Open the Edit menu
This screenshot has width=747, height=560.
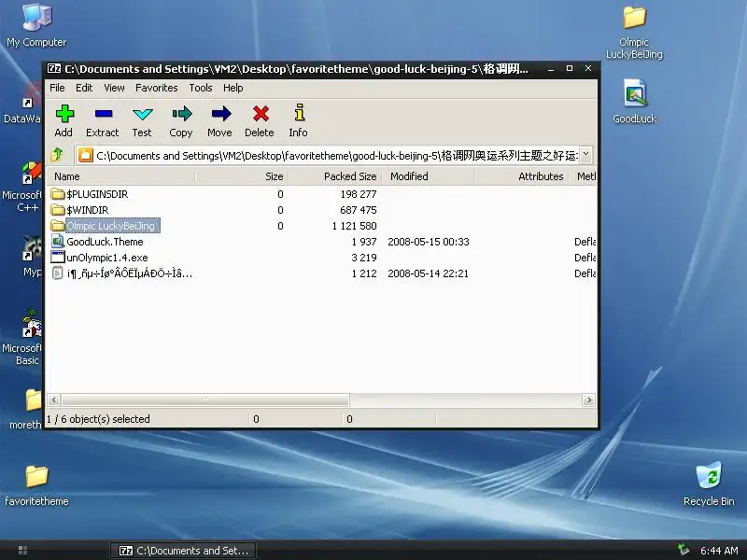point(84,88)
